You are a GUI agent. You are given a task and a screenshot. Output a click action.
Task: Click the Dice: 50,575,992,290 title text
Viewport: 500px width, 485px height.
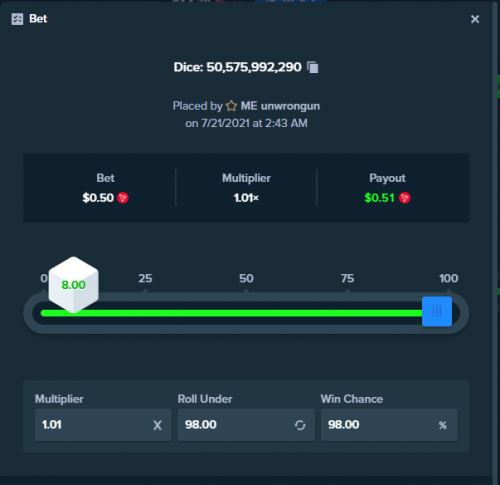(x=237, y=67)
